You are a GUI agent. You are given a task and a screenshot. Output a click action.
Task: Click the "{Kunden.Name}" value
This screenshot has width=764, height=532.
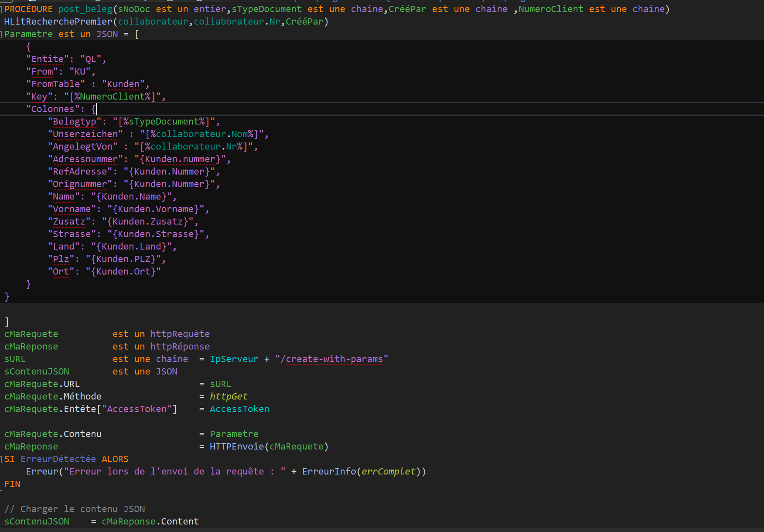[x=131, y=197]
